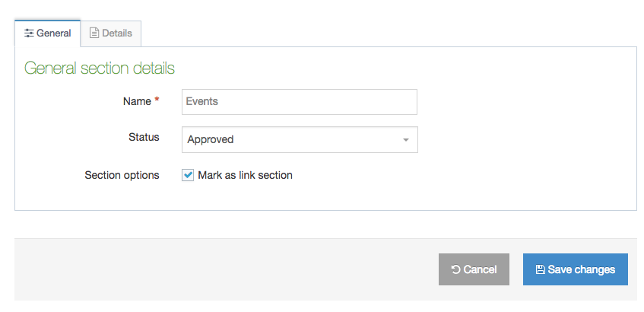Screen dimensions: 644x312
Task: Save changes with the blue button
Action: pos(575,269)
